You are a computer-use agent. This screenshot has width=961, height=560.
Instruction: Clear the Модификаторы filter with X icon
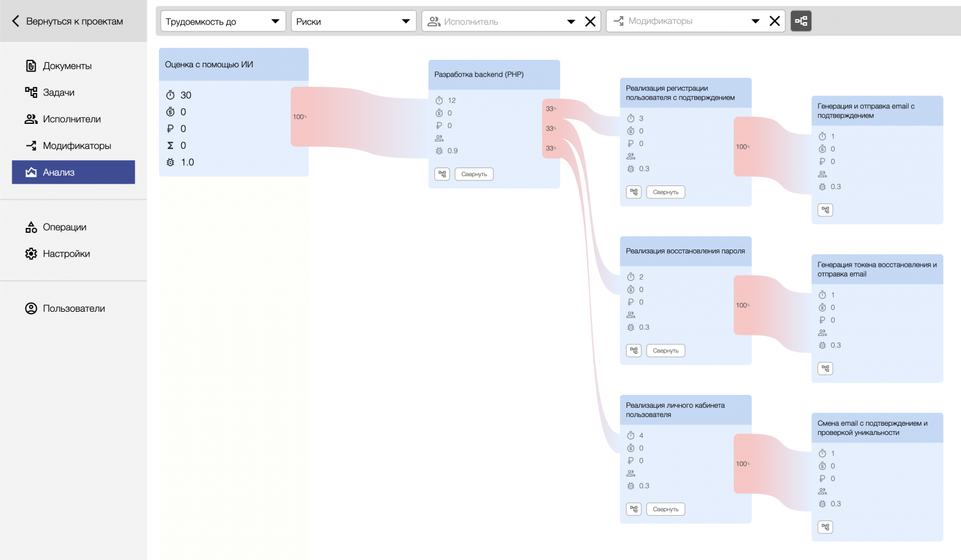774,22
